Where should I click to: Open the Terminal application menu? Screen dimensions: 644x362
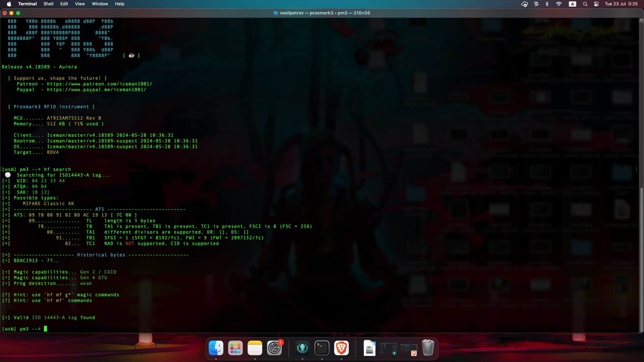tap(28, 4)
